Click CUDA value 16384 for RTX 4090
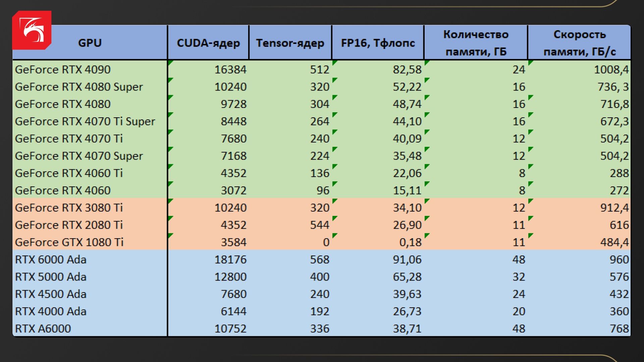Image resolution: width=644 pixels, height=362 pixels. coord(230,69)
